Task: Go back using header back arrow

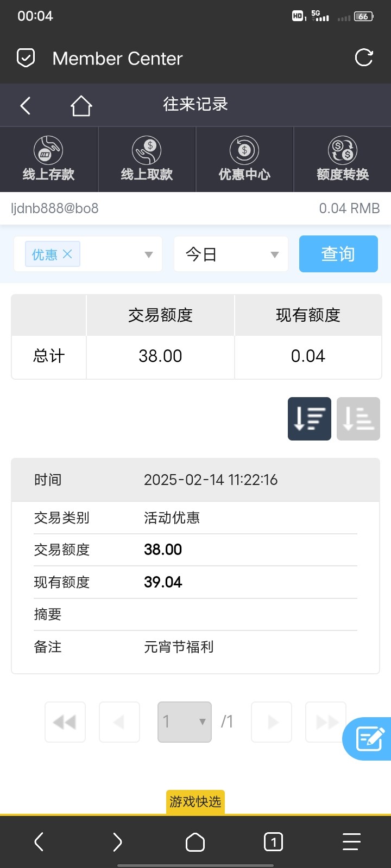Action: (26, 105)
